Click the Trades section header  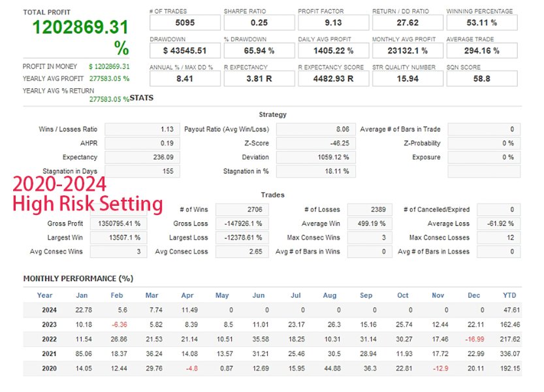tap(272, 194)
